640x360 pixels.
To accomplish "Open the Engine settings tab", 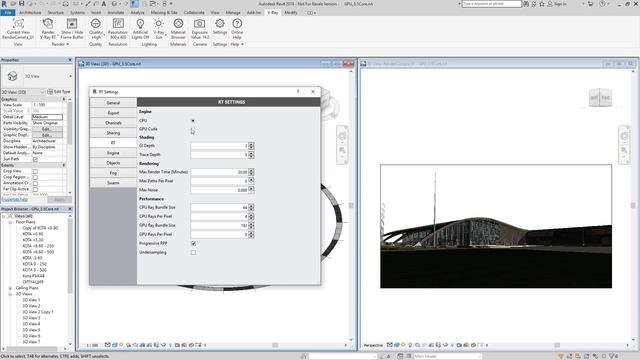I will click(113, 153).
